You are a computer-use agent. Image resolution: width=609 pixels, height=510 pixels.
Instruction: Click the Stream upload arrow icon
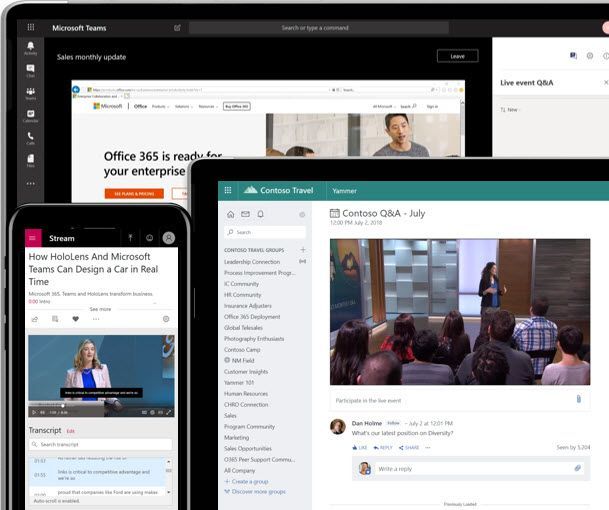pos(130,238)
